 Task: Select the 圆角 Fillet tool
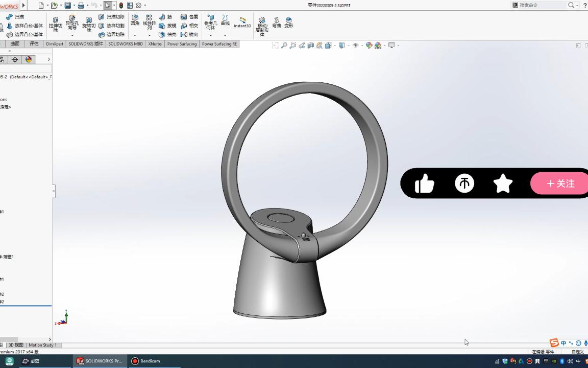pyautogui.click(x=135, y=19)
